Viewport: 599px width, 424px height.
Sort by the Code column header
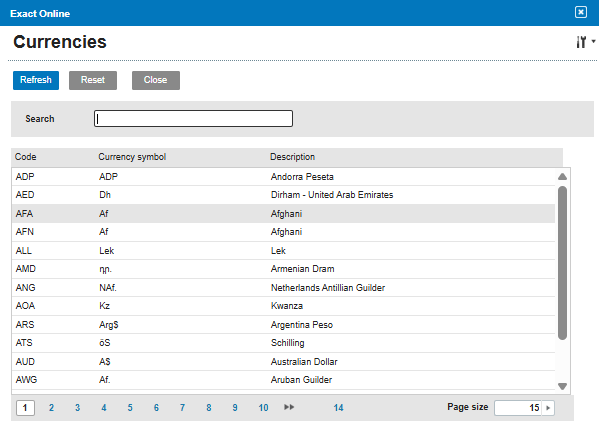pos(26,157)
